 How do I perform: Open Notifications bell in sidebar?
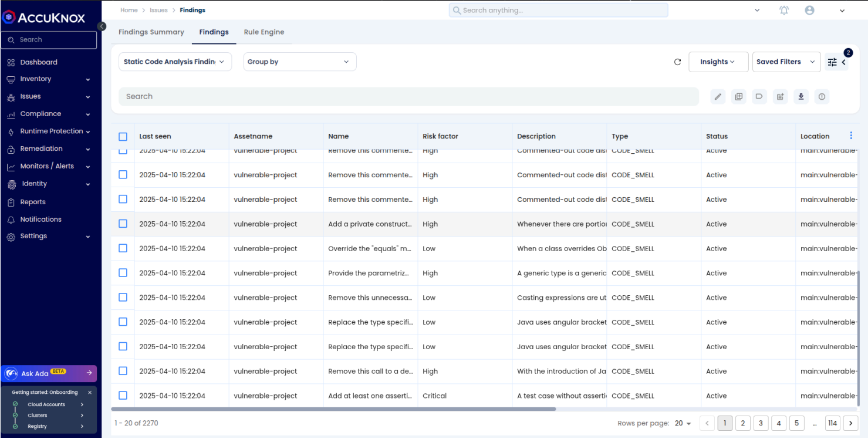[x=11, y=219]
